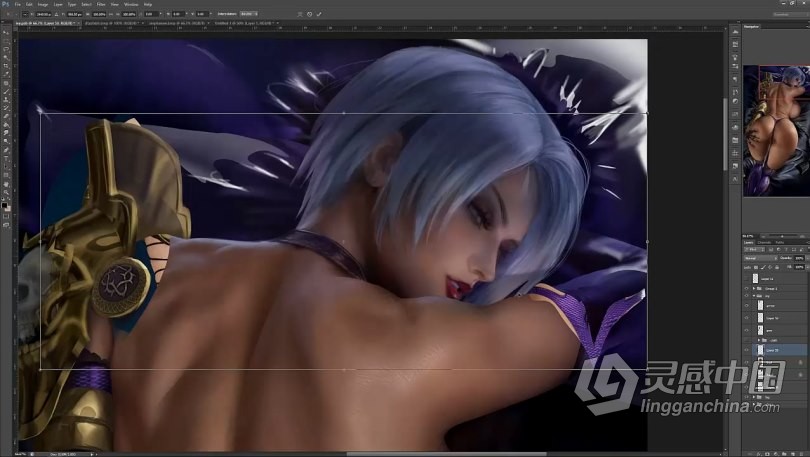Select the Clone Stamp tool
The height and width of the screenshot is (457, 810).
[x=6, y=99]
